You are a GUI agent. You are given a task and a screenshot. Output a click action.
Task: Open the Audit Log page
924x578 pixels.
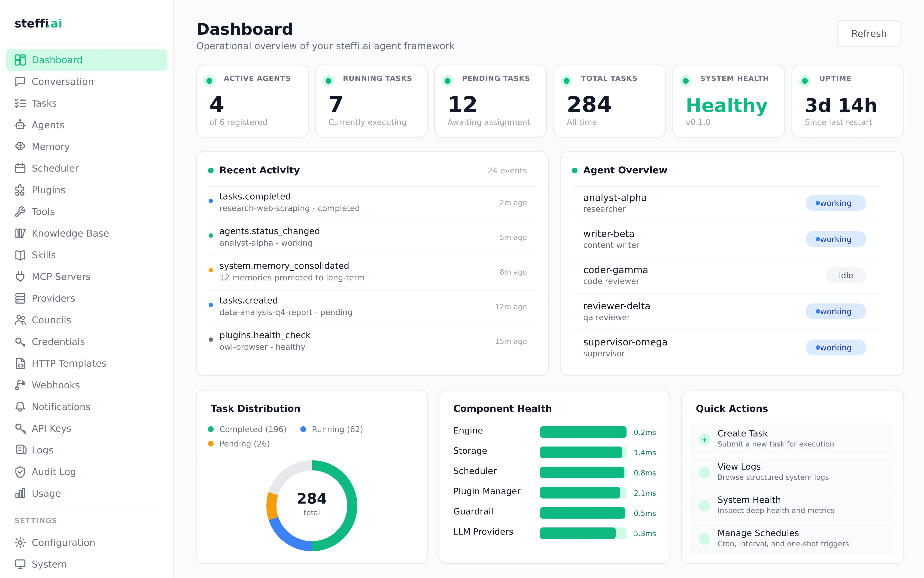pos(87,472)
